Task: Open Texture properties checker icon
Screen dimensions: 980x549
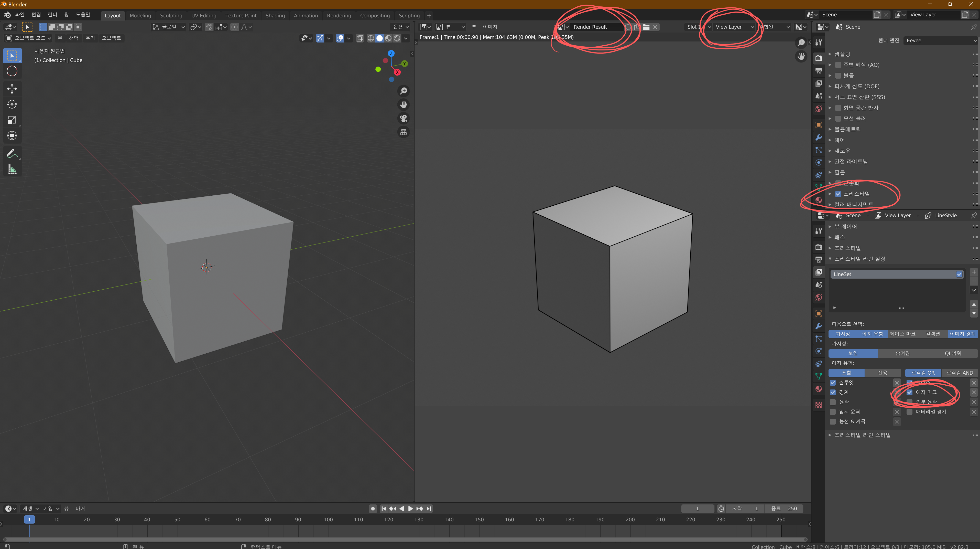Action: (x=818, y=405)
